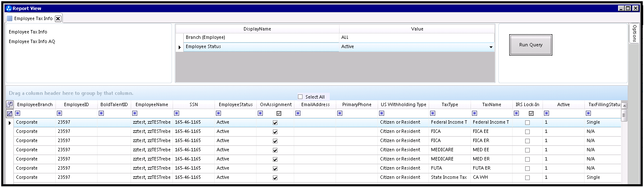Toggle the OnAssignment filter row checkbox
This screenshot has width=644, height=188.
click(279, 113)
